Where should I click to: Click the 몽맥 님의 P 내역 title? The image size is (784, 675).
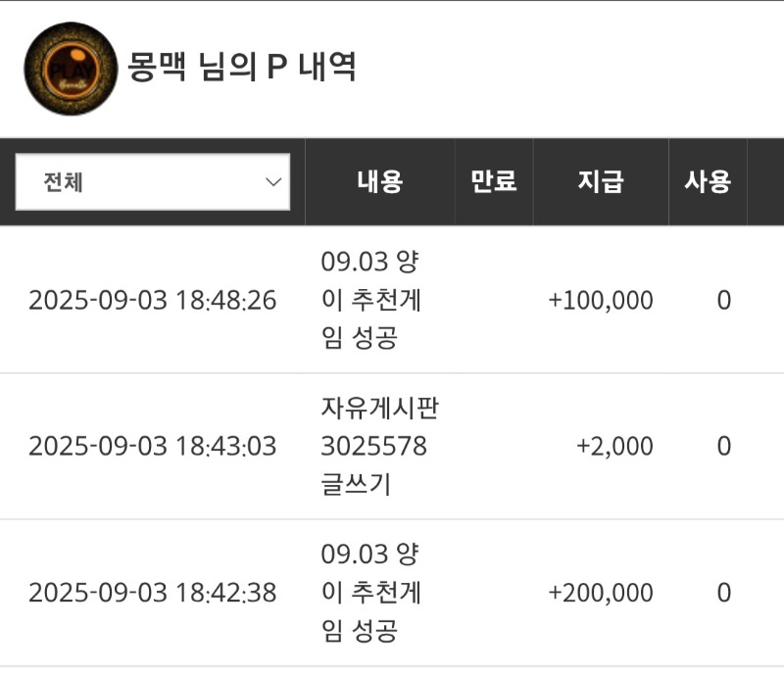click(242, 67)
